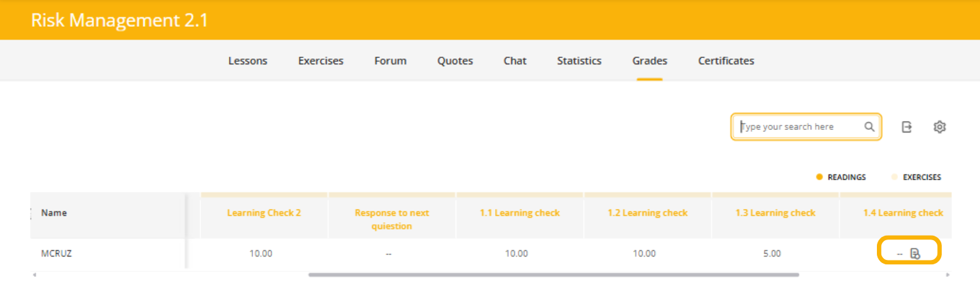
Task: Open the grades settings gear
Action: [939, 127]
